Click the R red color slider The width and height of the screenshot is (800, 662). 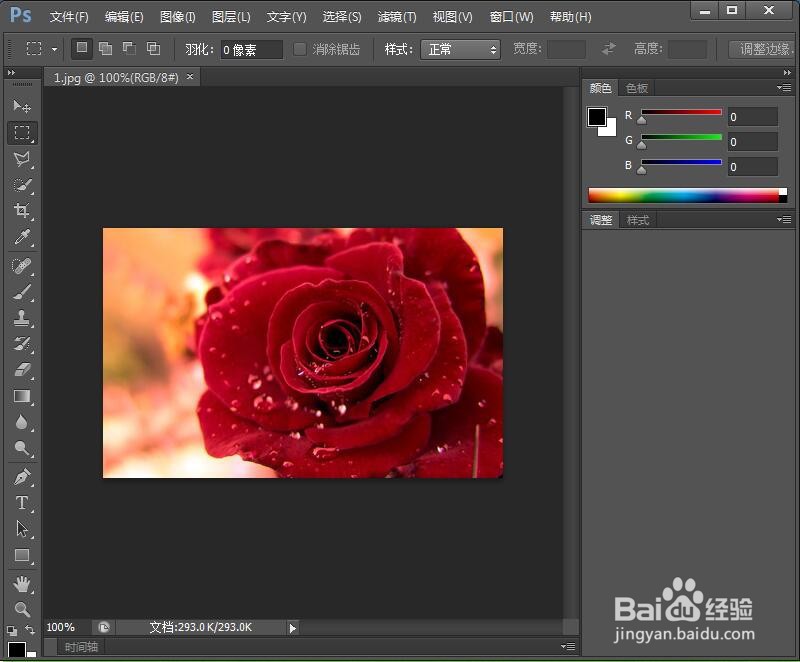click(681, 112)
